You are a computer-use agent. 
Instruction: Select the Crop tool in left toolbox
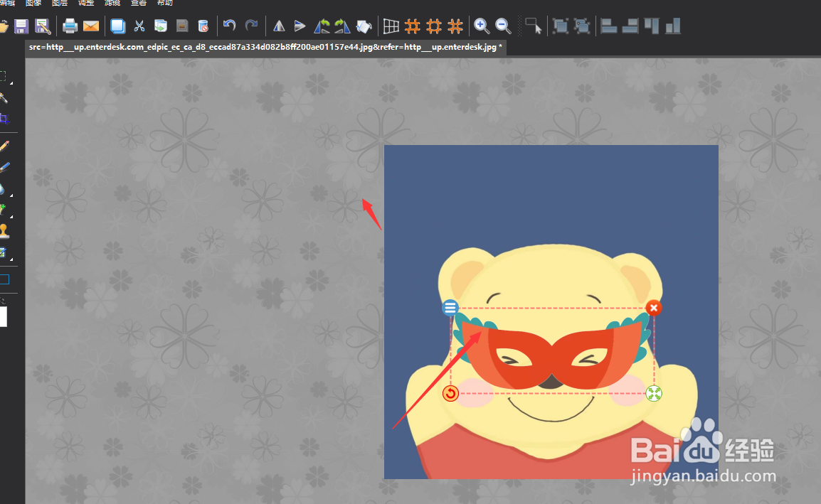click(4, 119)
